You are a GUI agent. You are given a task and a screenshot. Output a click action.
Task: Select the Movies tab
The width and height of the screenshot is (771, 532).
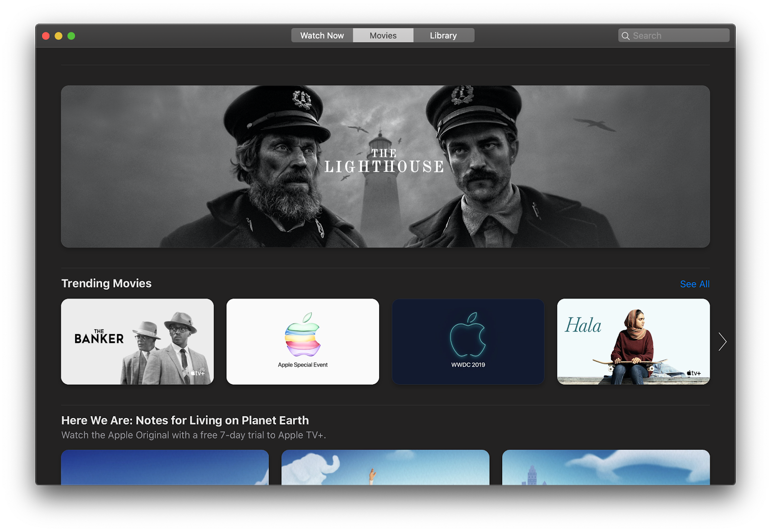pos(383,36)
